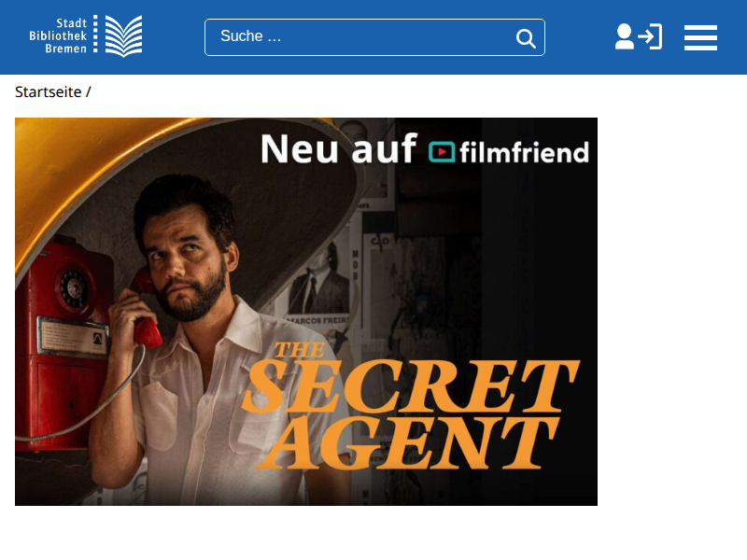
Task: Click the open book logo icon
Action: tap(123, 36)
